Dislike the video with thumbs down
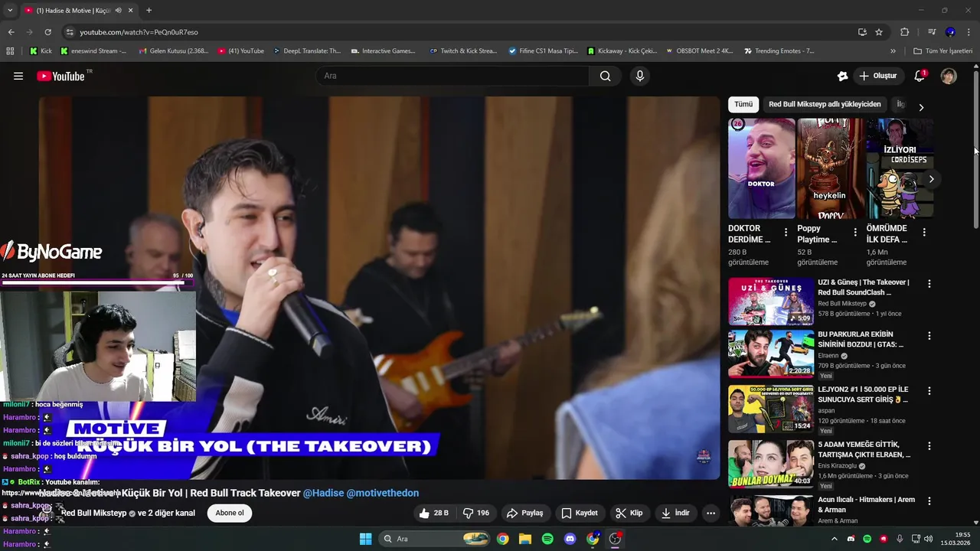Image resolution: width=980 pixels, height=551 pixels. 475,513
